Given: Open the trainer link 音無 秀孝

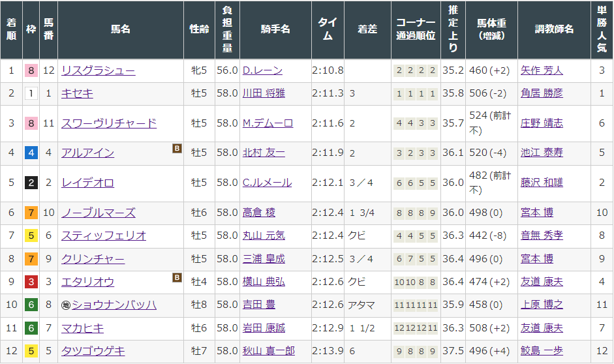Looking at the screenshot, I should (x=542, y=235).
